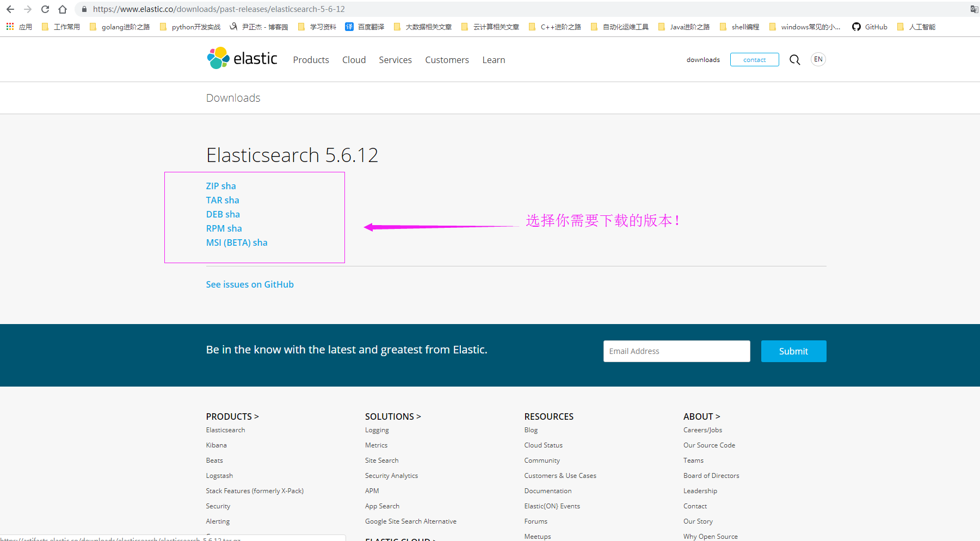Image resolution: width=980 pixels, height=541 pixels.
Task: Focus the Email Address field
Action: coord(676,351)
